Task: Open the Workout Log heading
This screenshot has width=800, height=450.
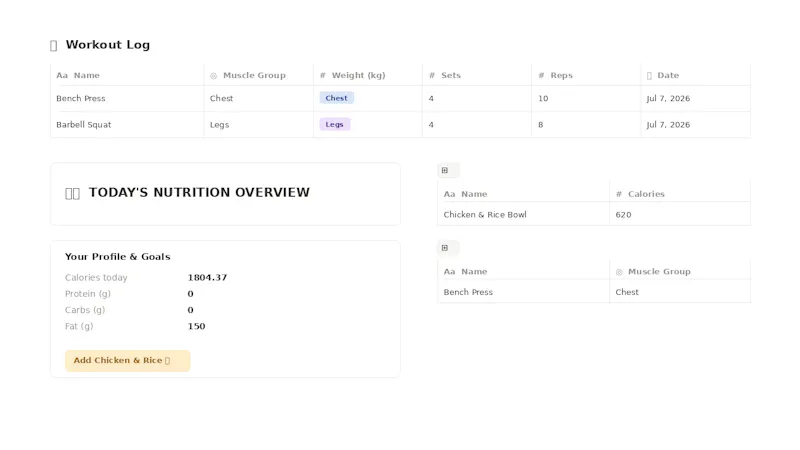Action: tap(108, 45)
